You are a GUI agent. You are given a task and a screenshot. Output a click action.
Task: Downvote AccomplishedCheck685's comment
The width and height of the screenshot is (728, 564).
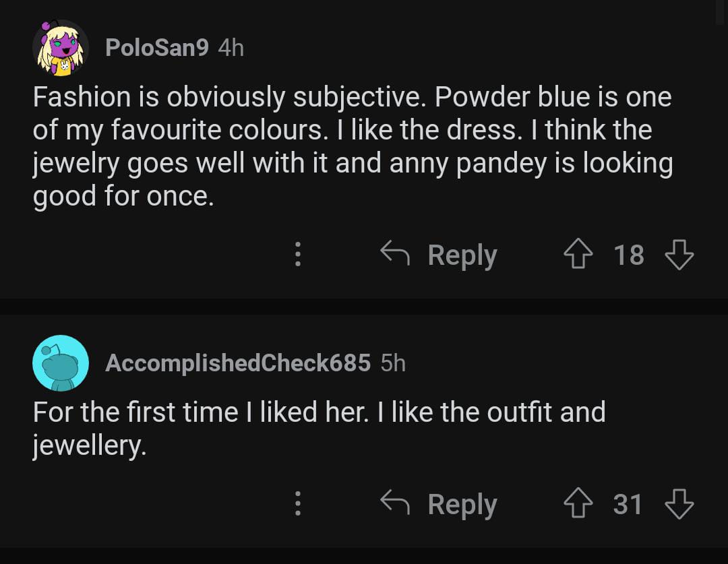(x=679, y=504)
